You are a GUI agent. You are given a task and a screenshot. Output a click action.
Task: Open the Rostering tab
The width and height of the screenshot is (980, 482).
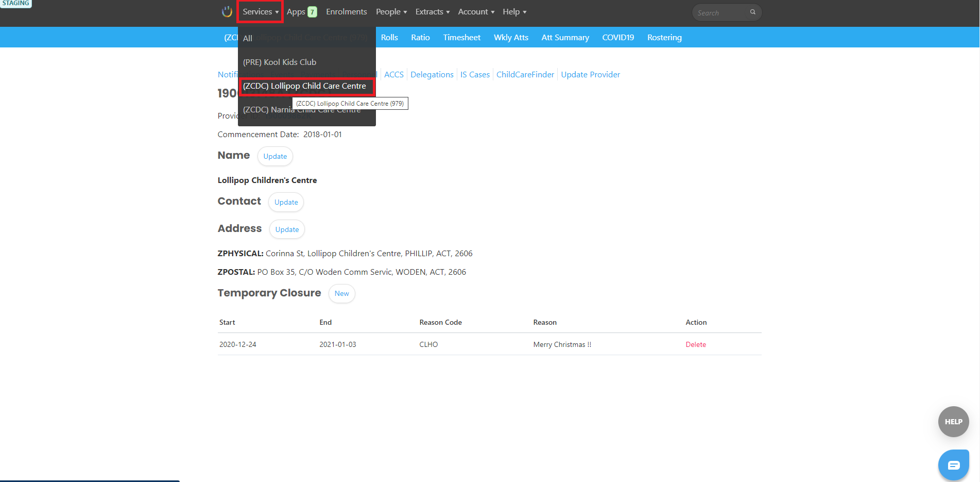(664, 38)
